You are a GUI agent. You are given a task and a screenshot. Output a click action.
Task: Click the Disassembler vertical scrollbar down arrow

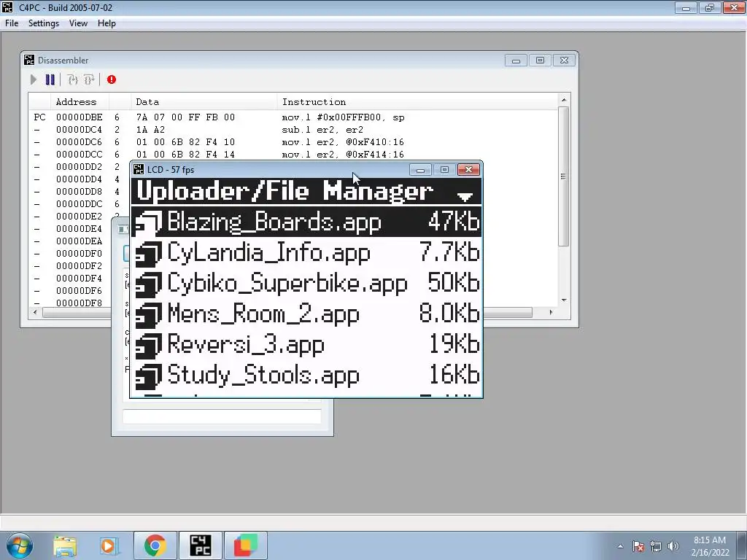tap(564, 300)
